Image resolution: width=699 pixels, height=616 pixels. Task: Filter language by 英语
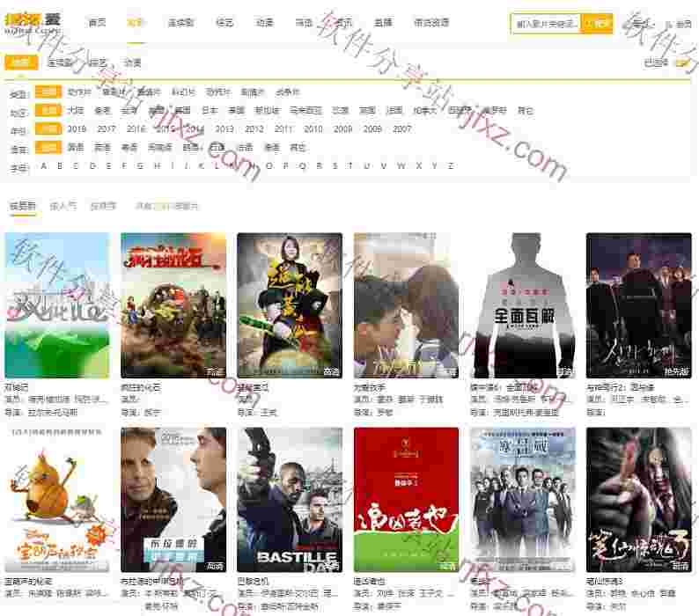(102, 148)
